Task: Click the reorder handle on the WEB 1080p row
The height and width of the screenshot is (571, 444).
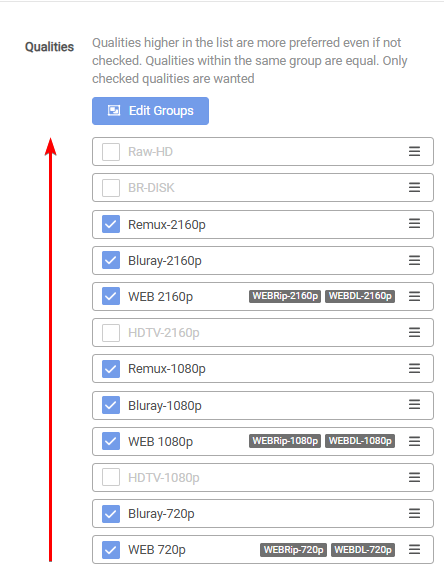Action: click(x=414, y=441)
